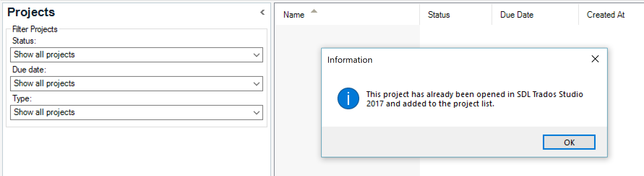Click the Due date: filter label
Viewport: 644px width, 176px height.
[x=29, y=70]
